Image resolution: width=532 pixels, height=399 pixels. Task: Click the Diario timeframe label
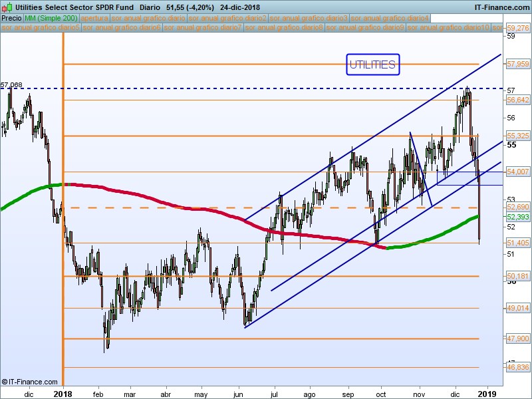tap(150, 7)
